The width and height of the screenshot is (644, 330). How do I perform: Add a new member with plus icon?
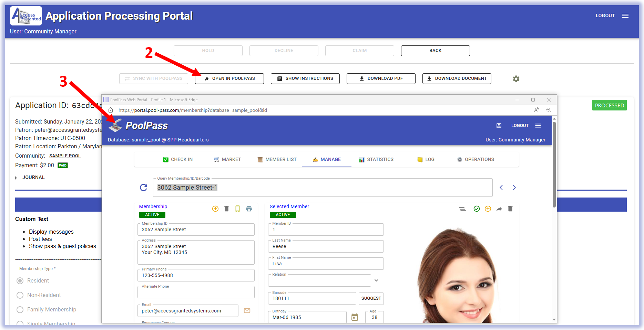click(x=488, y=209)
